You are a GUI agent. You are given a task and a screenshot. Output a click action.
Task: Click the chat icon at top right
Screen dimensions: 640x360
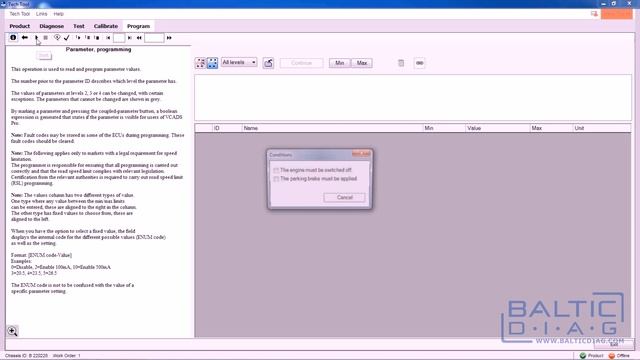click(594, 14)
